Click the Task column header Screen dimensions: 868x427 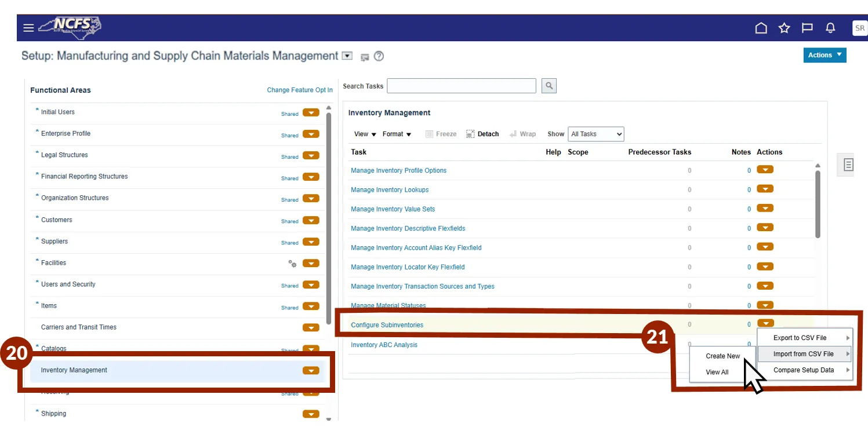[359, 152]
